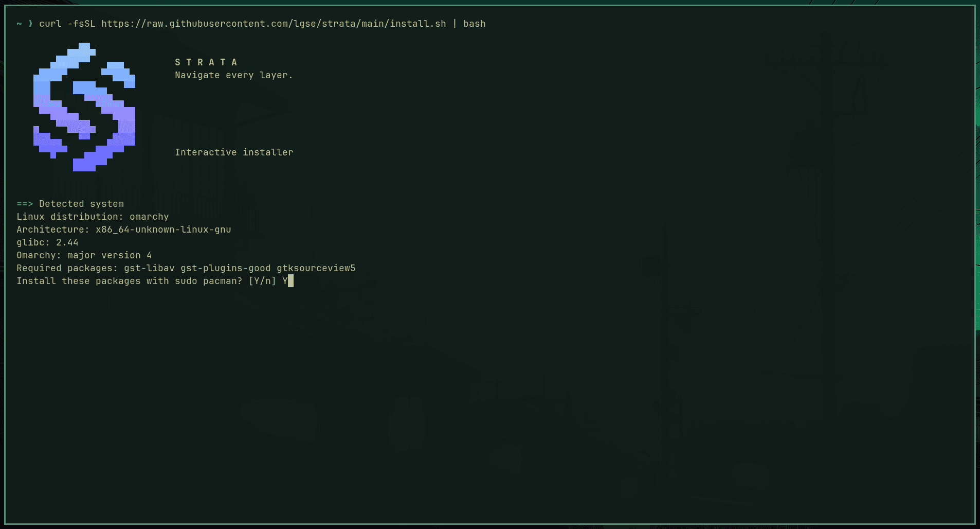Image resolution: width=980 pixels, height=529 pixels.
Task: Click the 'curl -fsSL' command text
Action: click(67, 24)
